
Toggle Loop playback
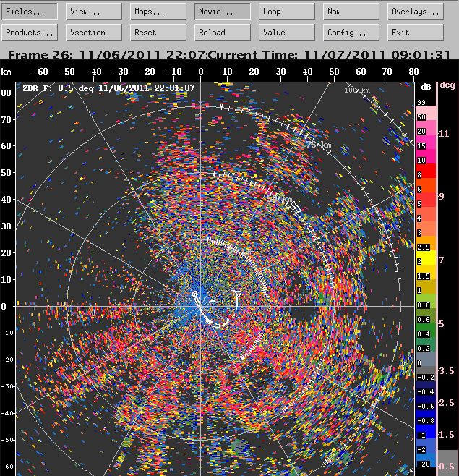(287, 12)
